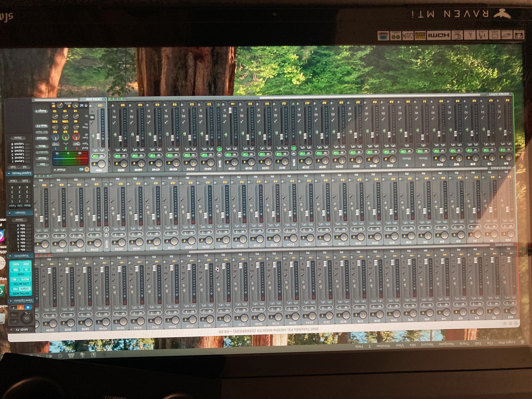532x399 pixels.
Task: Toggle the EQ power ring icon beside Preset
Action: [x=87, y=169]
